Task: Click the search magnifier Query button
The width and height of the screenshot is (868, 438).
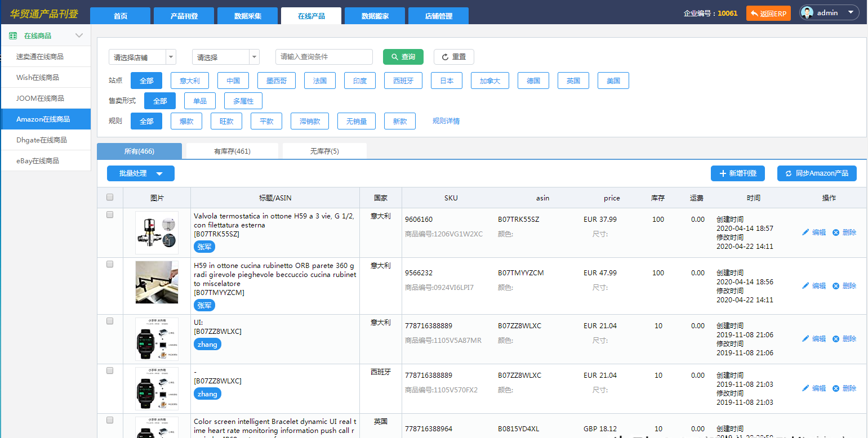Action: point(403,57)
